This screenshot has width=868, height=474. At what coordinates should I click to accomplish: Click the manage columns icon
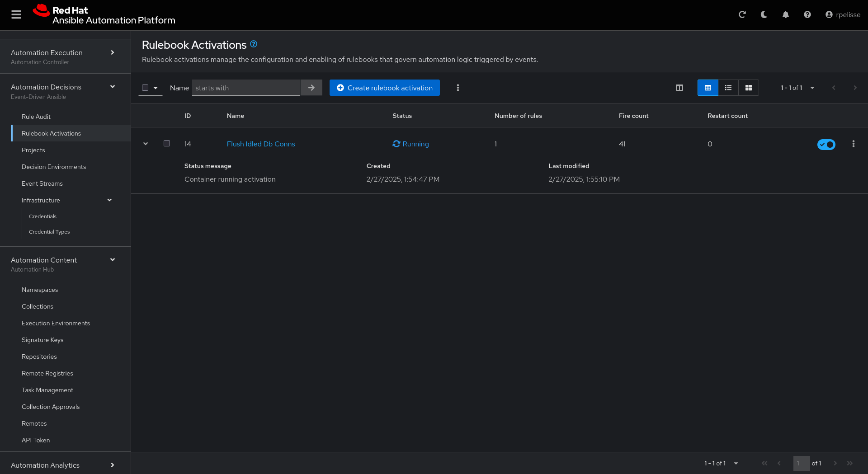679,88
